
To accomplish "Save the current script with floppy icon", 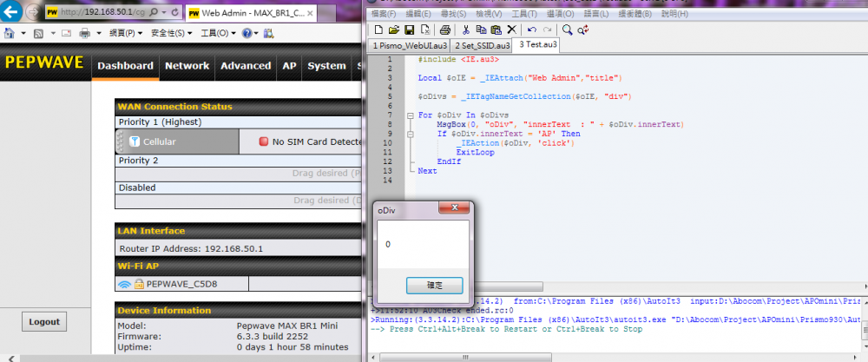I will tap(410, 30).
